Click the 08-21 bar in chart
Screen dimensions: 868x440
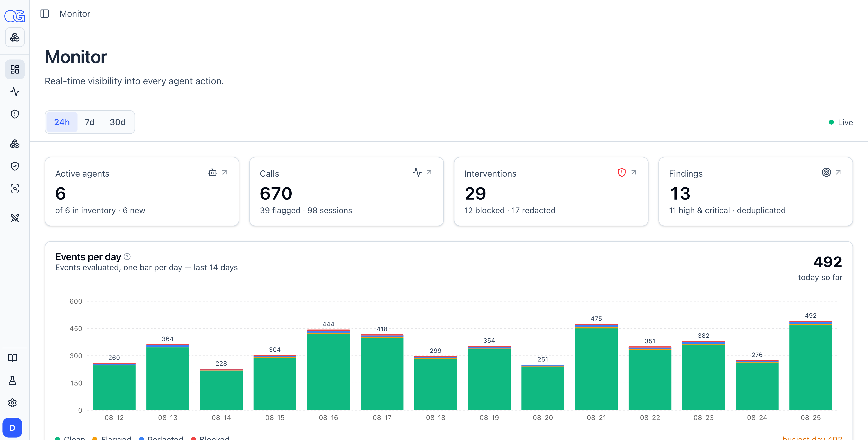[596, 367]
